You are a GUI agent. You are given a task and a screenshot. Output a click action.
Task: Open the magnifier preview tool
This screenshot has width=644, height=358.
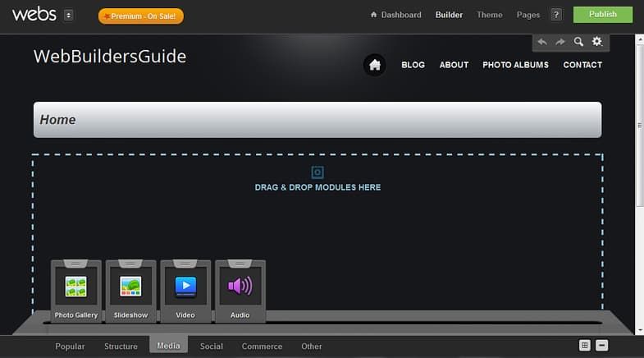(x=578, y=42)
